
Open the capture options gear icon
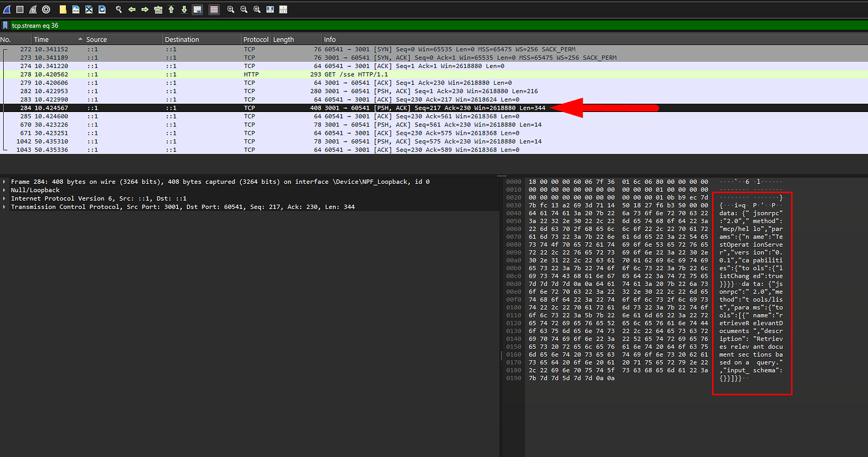pos(45,9)
